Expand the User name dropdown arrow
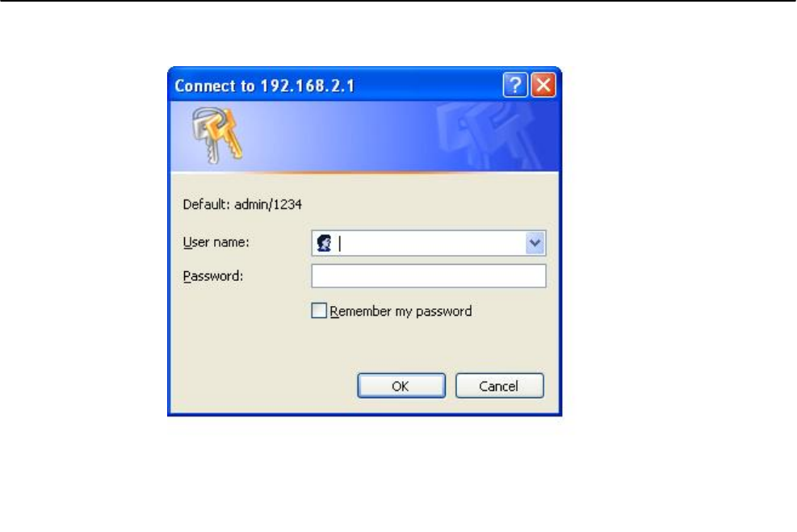Viewport: 797px width, 532px height. point(535,243)
